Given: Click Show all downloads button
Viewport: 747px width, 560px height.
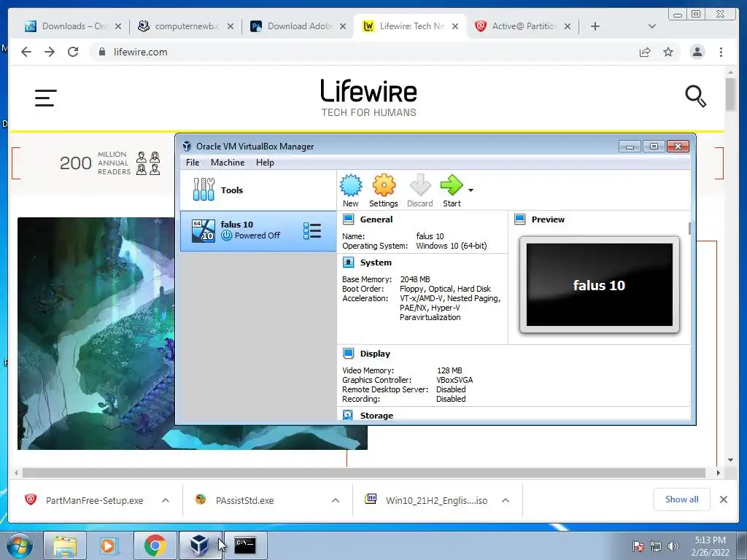Looking at the screenshot, I should (x=682, y=499).
